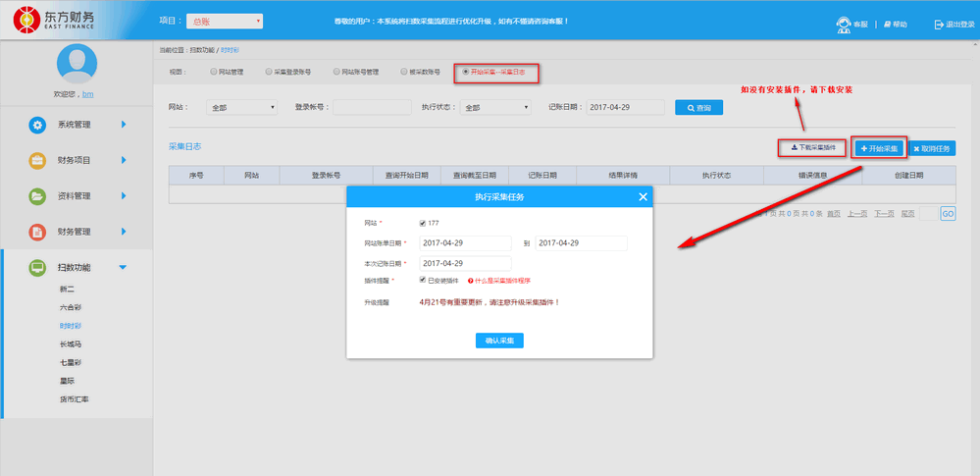Uncheck the 177 website checkbox

pyautogui.click(x=423, y=223)
